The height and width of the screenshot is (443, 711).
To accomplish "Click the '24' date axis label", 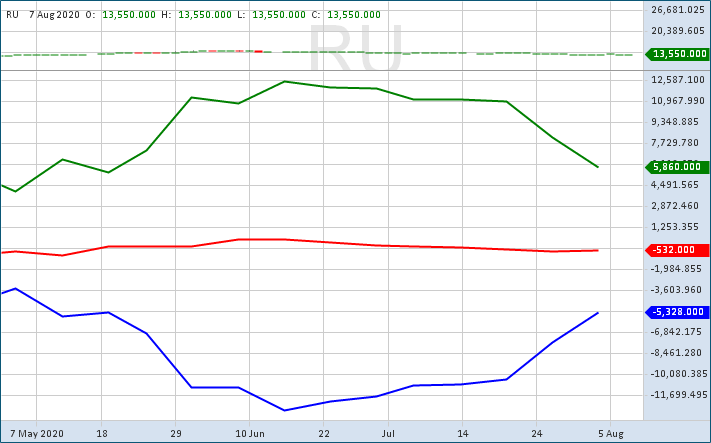I will (536, 434).
